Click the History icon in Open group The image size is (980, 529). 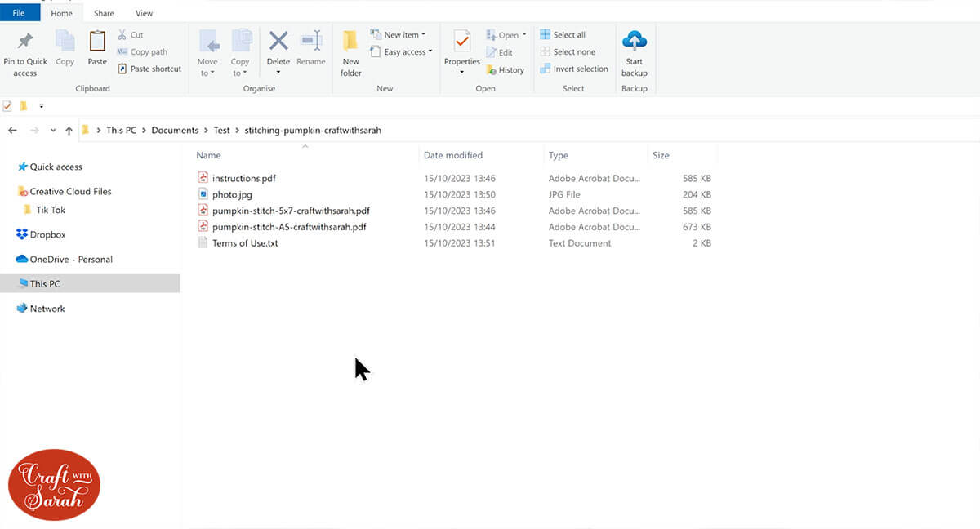(505, 70)
